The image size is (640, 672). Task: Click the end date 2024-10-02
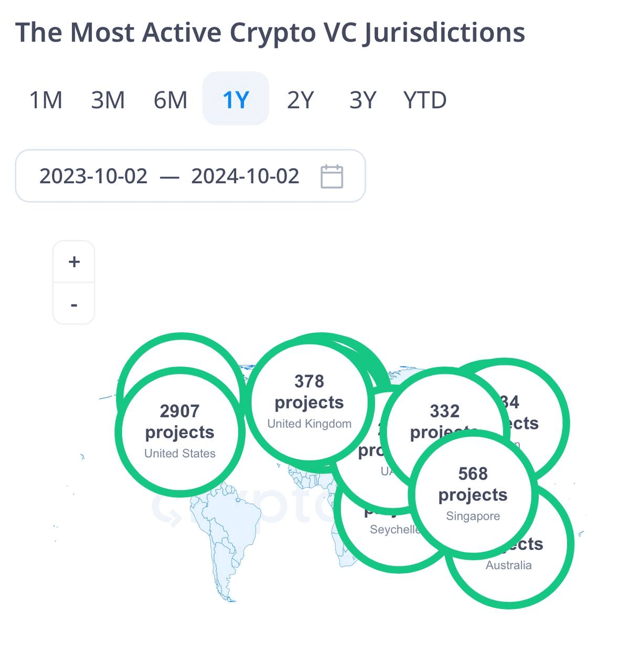(245, 176)
